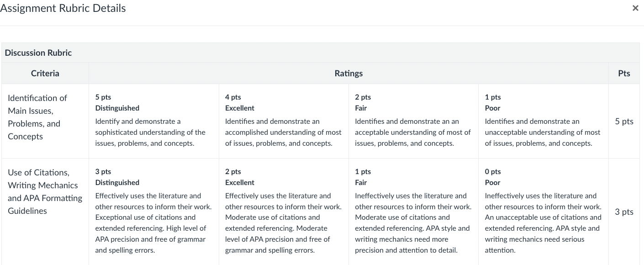Click the Criteria column header
This screenshot has height=265, width=644.
pos(45,73)
